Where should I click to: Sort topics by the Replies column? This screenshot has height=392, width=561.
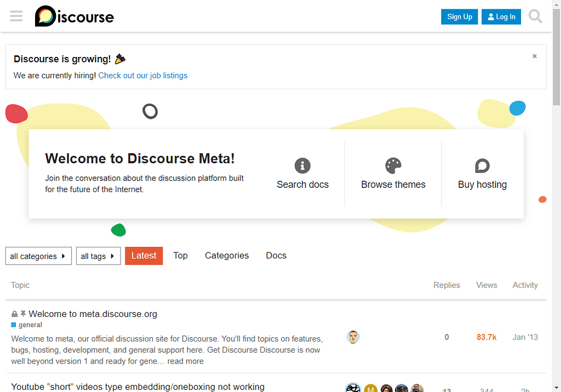pyautogui.click(x=446, y=285)
